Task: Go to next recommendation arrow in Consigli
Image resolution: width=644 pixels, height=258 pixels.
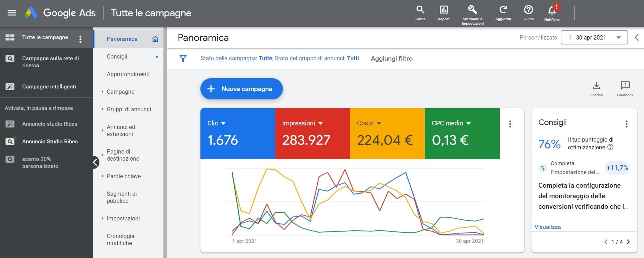Action: (628, 242)
